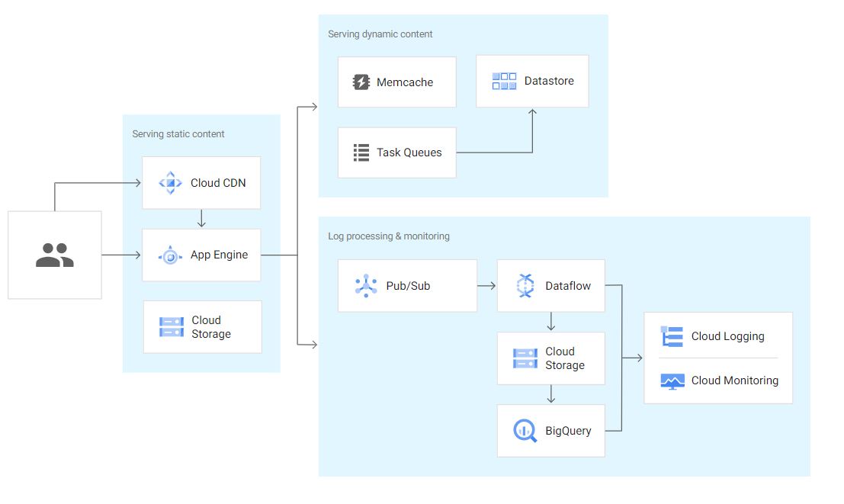The width and height of the screenshot is (844, 504).
Task: Click the App Engine icon
Action: click(x=169, y=255)
